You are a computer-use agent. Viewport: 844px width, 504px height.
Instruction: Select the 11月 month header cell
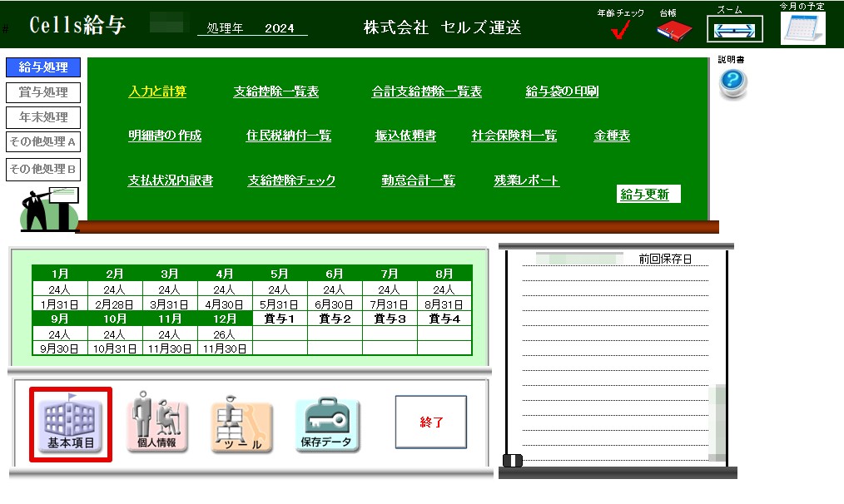[x=170, y=319]
